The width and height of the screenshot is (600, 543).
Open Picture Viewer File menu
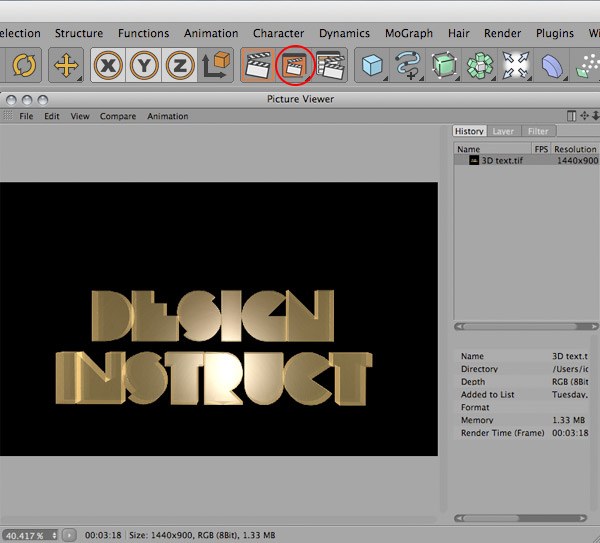[x=26, y=116]
